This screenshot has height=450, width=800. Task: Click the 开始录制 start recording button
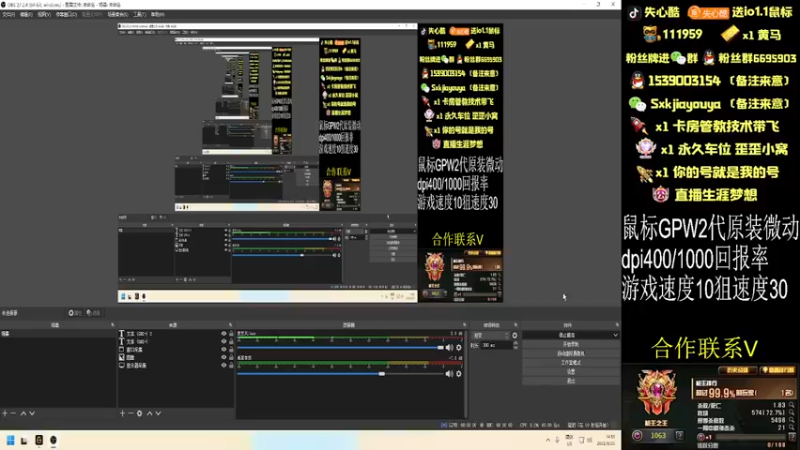coord(570,344)
